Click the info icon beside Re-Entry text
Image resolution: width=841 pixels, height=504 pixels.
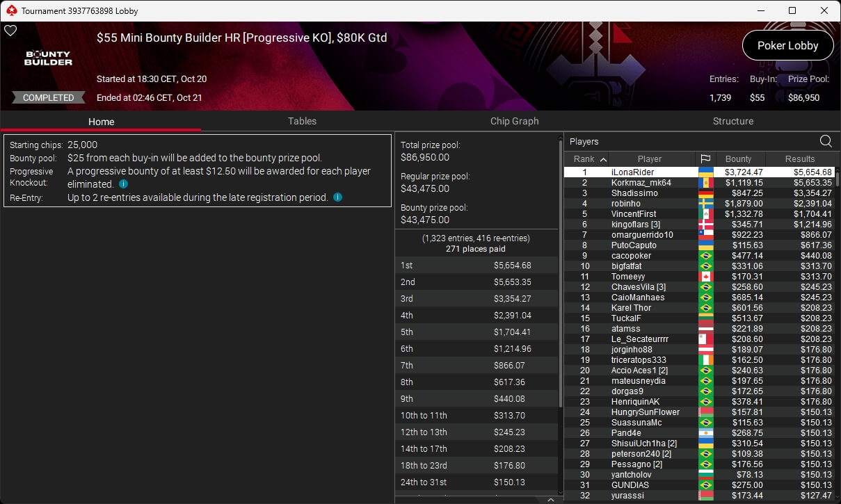pos(337,197)
